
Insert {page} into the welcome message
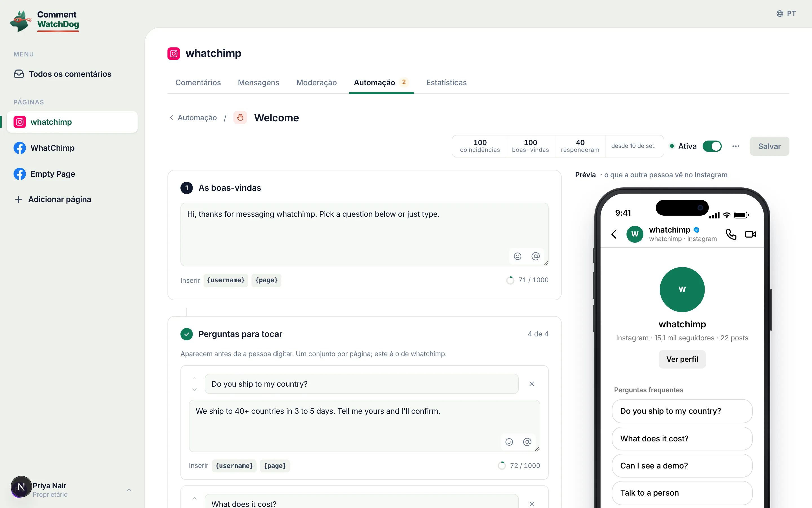point(266,280)
